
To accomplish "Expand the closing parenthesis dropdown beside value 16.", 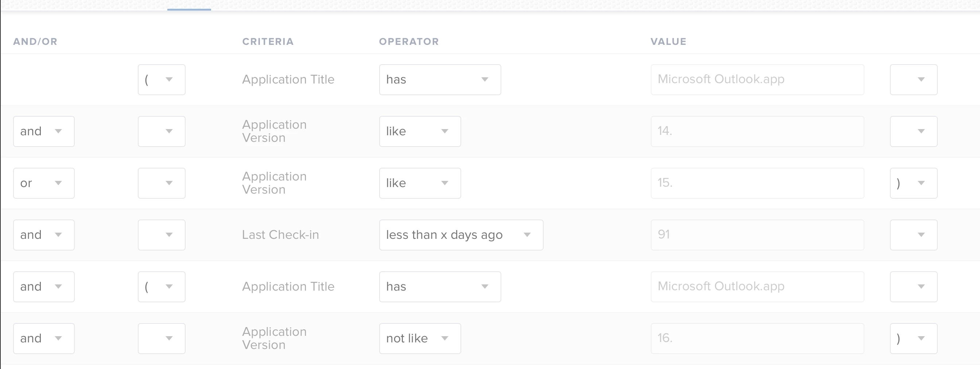I will coord(913,338).
